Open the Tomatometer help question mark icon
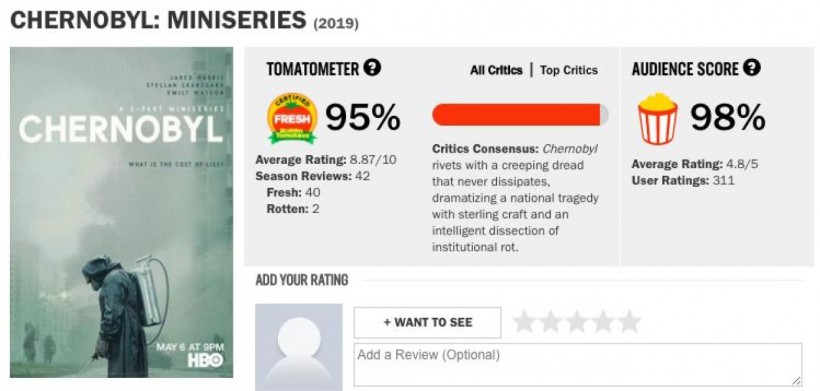The image size is (820, 391). point(372,67)
